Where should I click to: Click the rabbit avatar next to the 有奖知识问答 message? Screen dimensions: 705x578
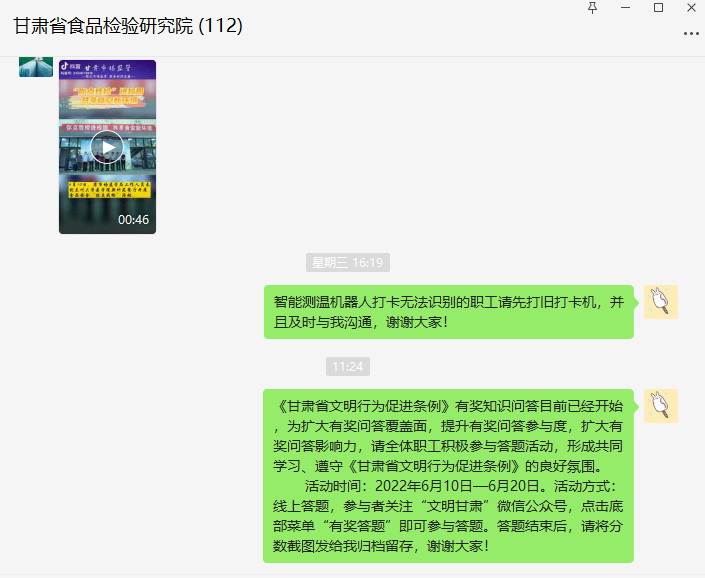point(660,406)
